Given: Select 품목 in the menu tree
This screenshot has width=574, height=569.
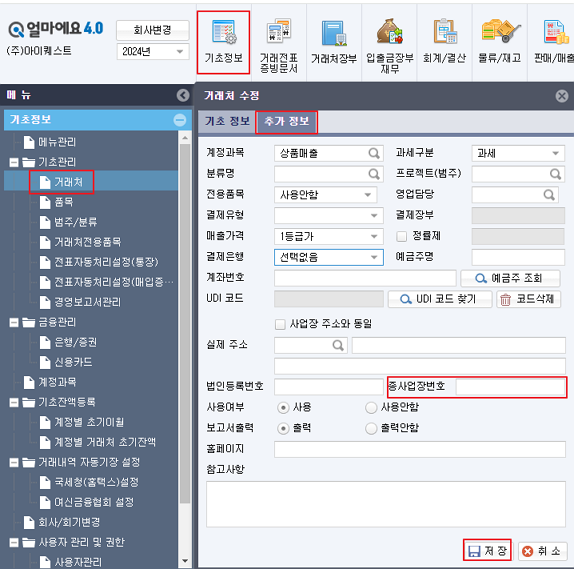Looking at the screenshot, I should pyautogui.click(x=56, y=202).
